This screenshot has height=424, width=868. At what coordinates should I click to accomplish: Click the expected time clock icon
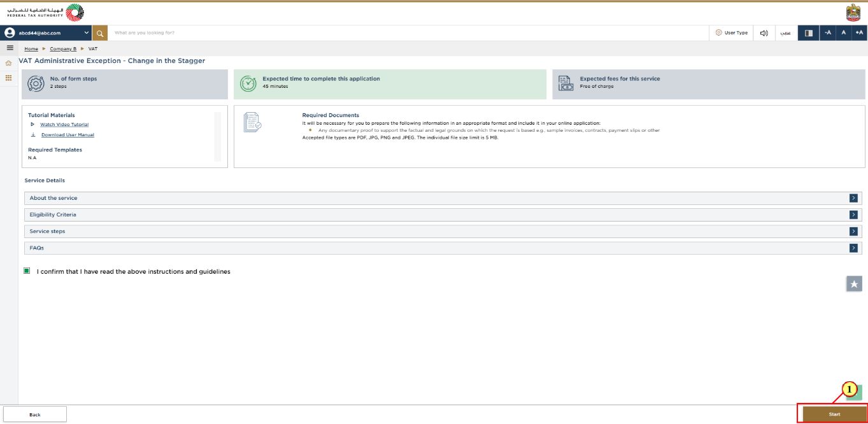pyautogui.click(x=247, y=83)
